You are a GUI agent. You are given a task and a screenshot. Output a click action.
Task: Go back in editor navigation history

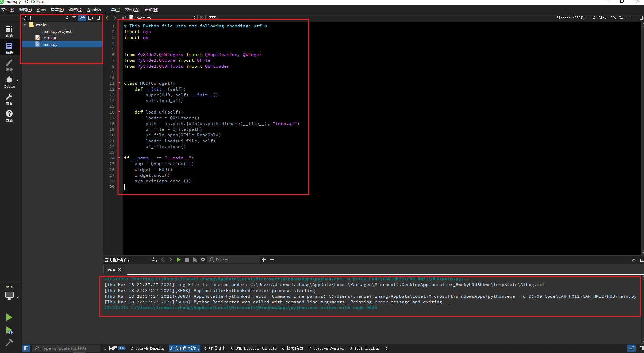point(107,18)
